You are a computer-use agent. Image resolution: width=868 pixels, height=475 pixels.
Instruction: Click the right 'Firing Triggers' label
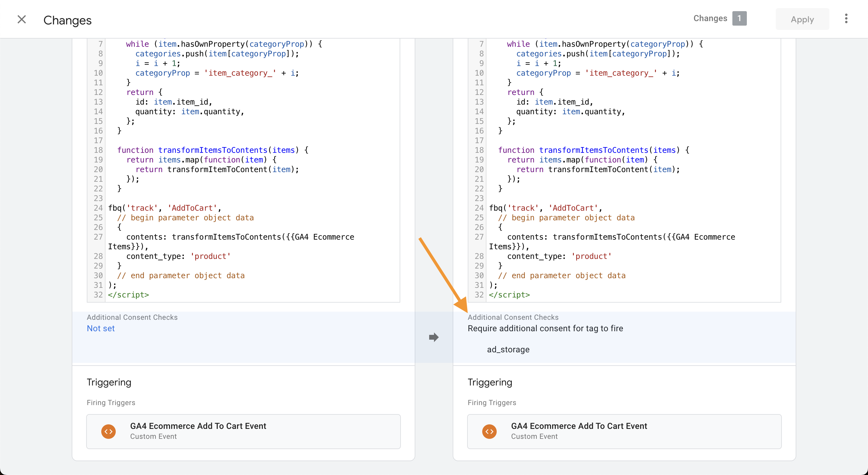click(x=492, y=402)
